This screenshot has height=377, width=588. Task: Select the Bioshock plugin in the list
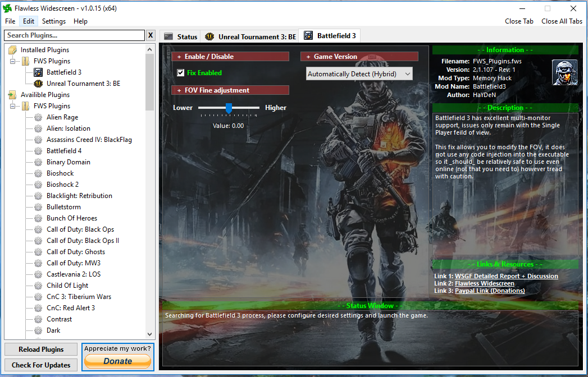pos(60,173)
